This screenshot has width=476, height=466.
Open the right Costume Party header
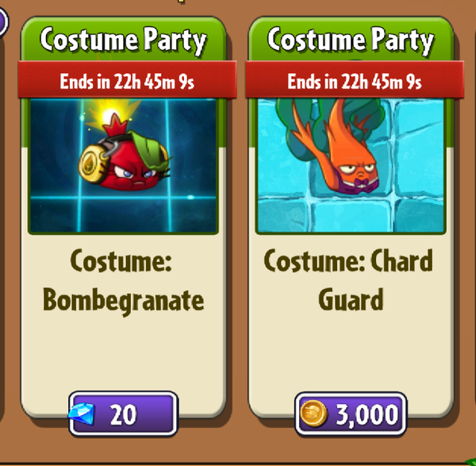tap(351, 41)
